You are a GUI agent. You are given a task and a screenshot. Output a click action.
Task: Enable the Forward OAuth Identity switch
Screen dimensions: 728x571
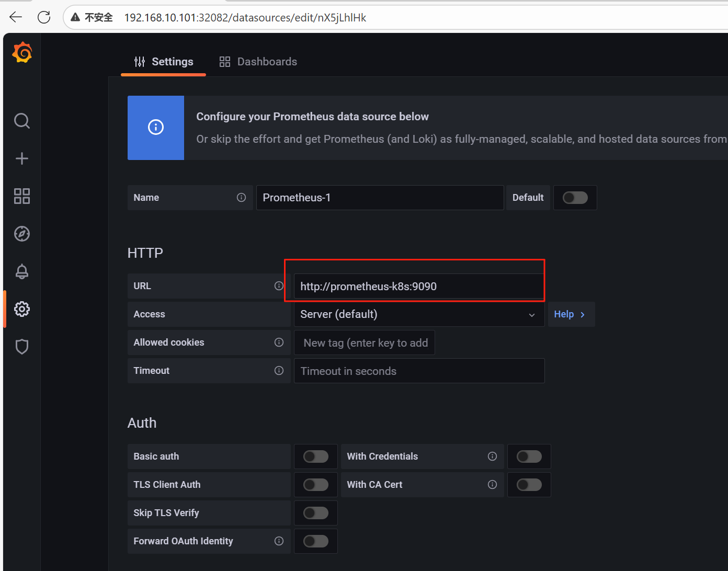(316, 541)
